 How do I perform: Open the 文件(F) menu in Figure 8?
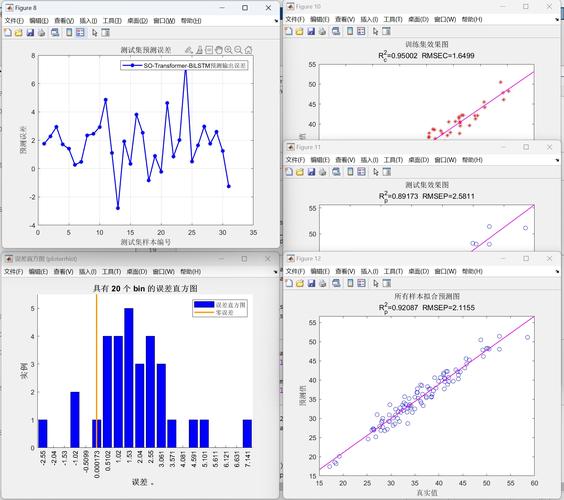tap(14, 21)
